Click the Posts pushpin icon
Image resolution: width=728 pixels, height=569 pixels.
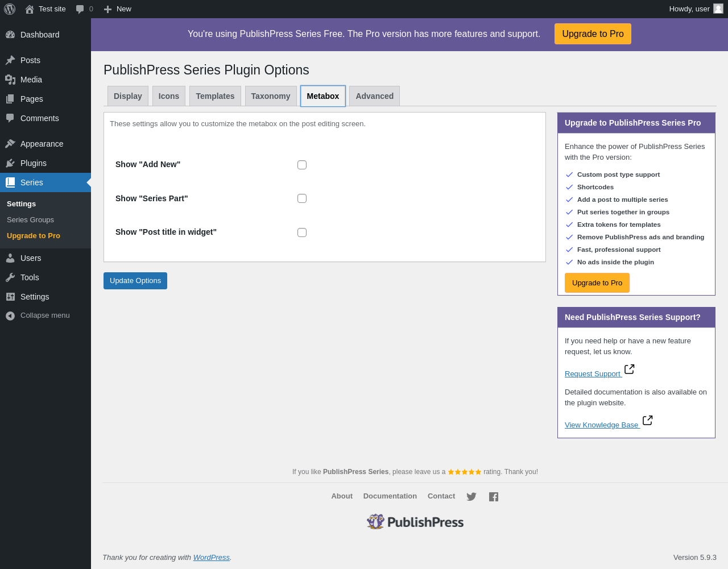tap(10, 60)
